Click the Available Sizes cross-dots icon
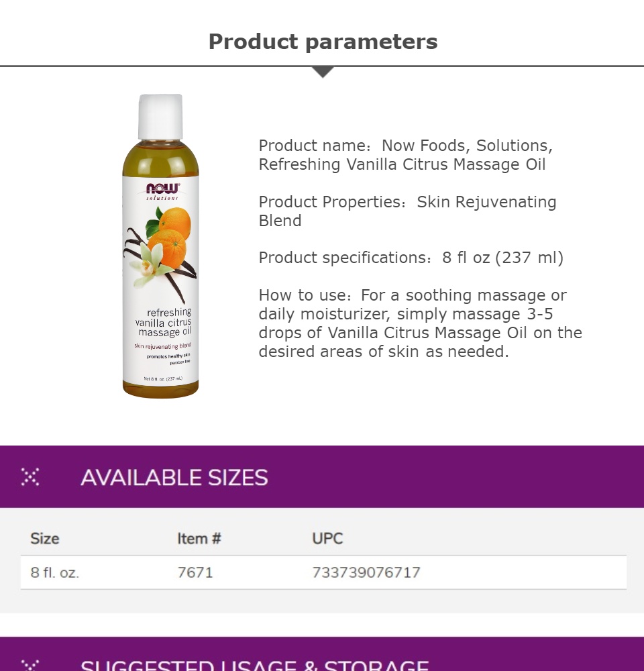644x671 pixels. coord(30,476)
